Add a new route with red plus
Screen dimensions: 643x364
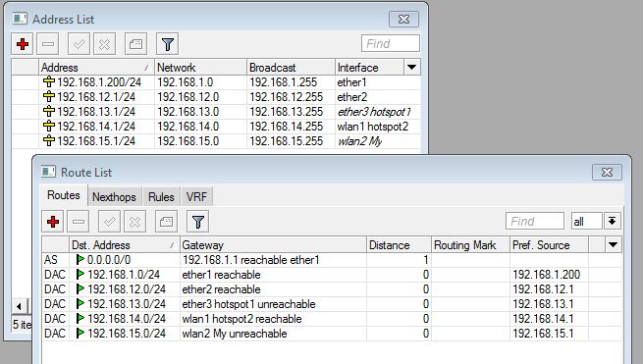point(53,222)
